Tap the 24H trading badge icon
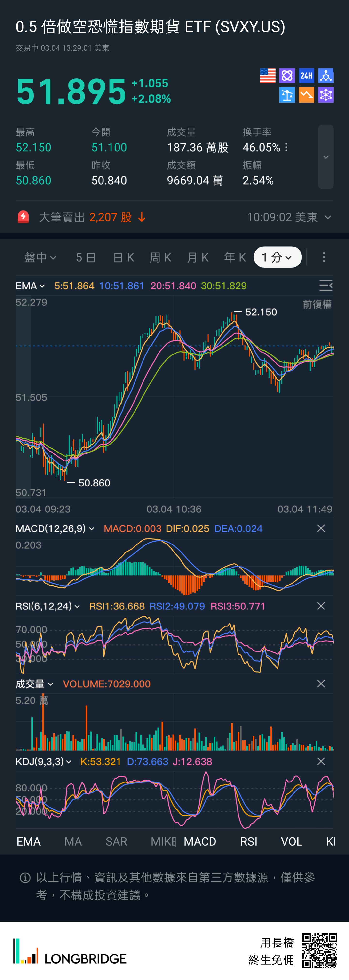 tap(306, 76)
